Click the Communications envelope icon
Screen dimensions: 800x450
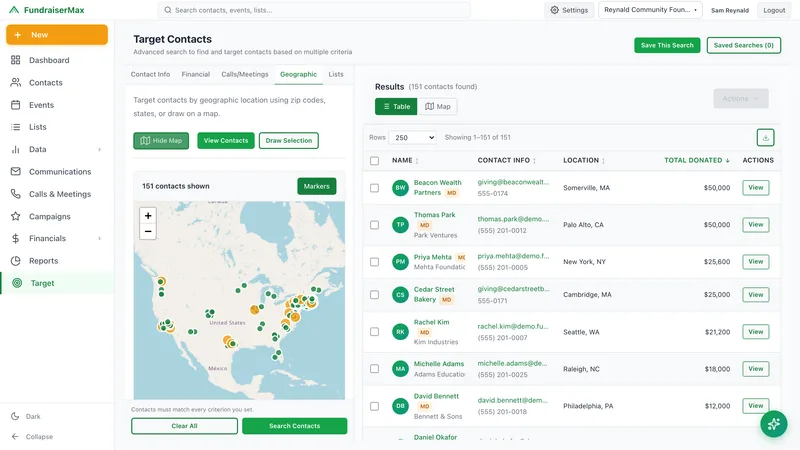pos(16,171)
